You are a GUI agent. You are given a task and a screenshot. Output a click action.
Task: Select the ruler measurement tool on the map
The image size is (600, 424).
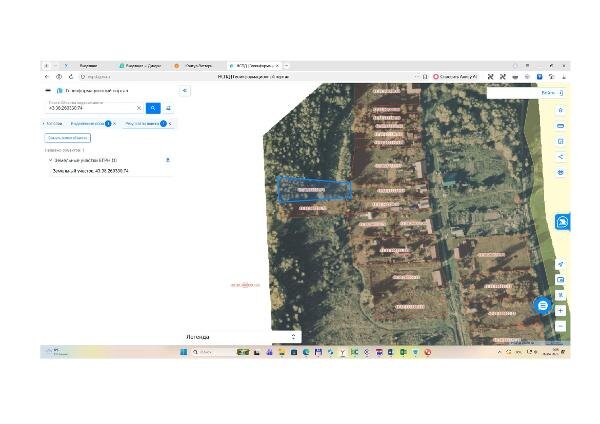click(561, 126)
